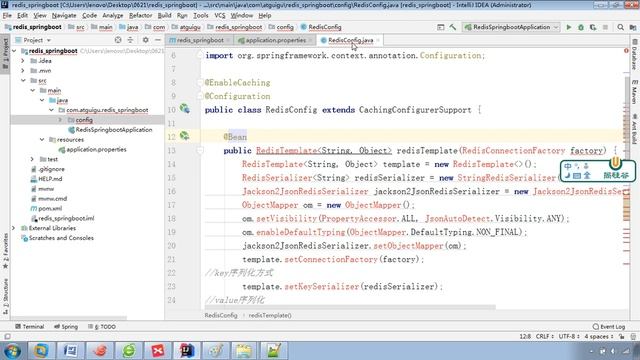The height and width of the screenshot is (360, 640).
Task: Click the Windows Start button
Action: (x=12, y=351)
